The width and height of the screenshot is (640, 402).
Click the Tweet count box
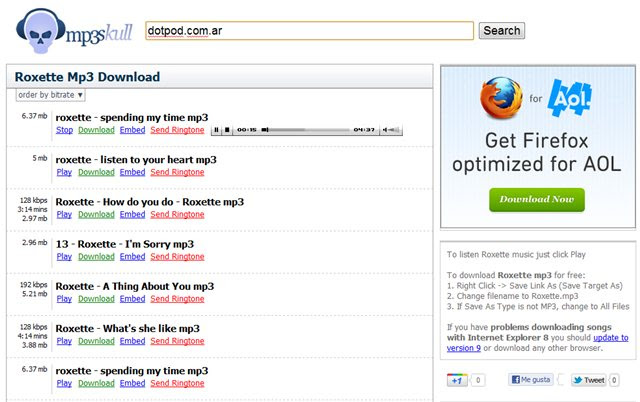click(614, 380)
